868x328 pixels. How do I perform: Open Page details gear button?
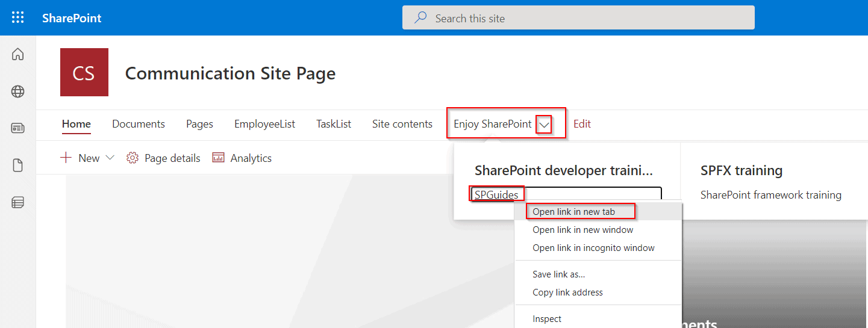(163, 158)
